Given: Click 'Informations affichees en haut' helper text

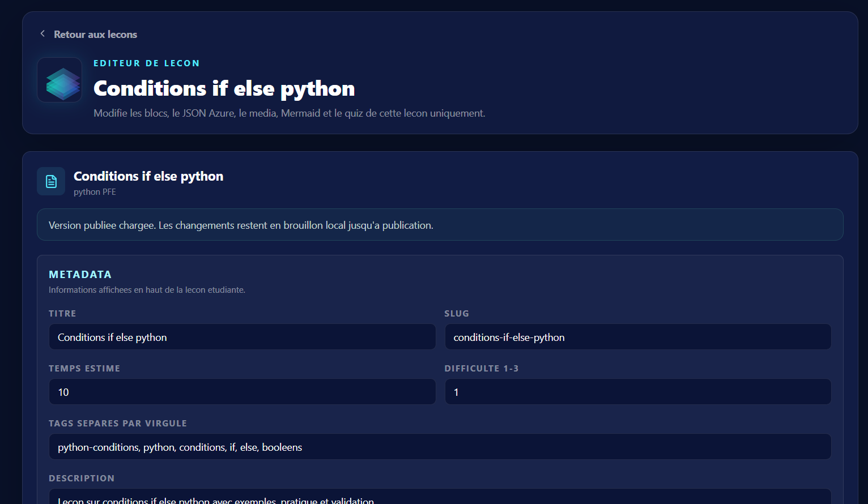Looking at the screenshot, I should coord(147,290).
